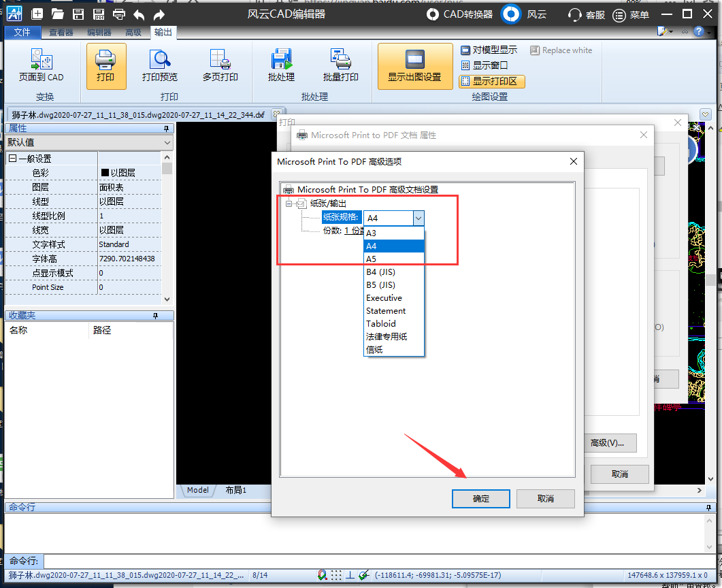Select A5 paper size
Viewport: 722px width, 588px height.
394,259
